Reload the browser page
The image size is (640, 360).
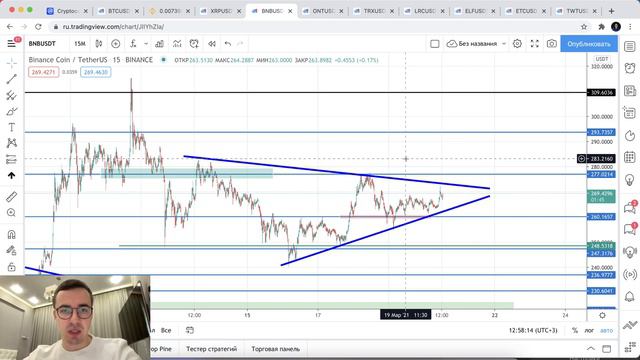click(x=38, y=27)
